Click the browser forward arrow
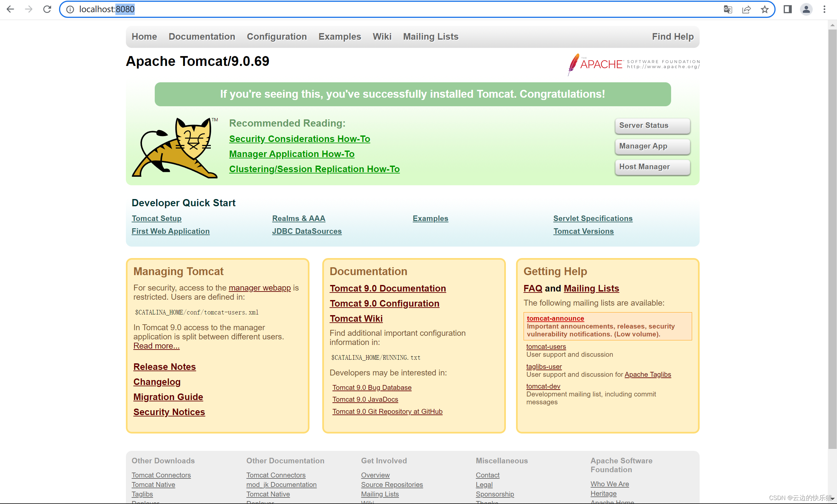Screen dimensions: 837x504 29,9
